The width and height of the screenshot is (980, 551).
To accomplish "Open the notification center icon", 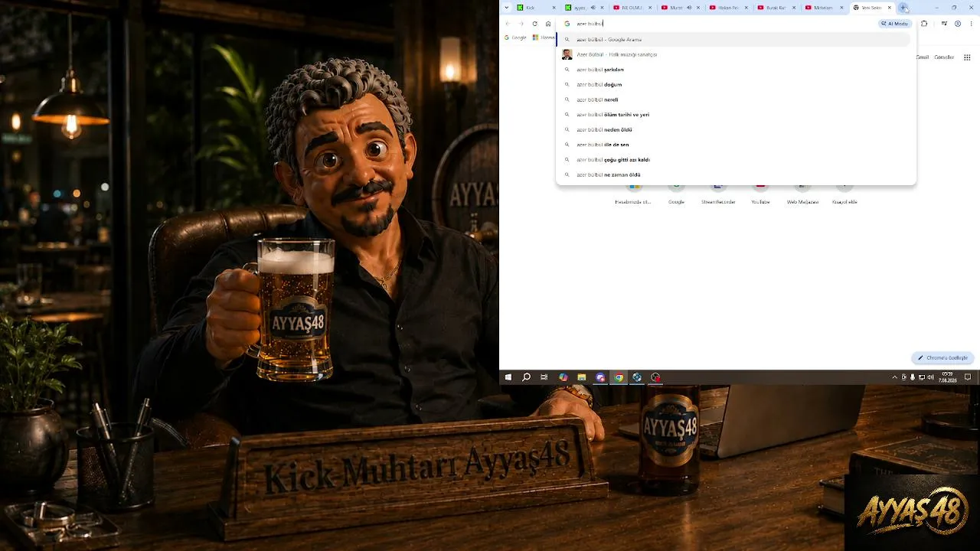I will pos(968,377).
